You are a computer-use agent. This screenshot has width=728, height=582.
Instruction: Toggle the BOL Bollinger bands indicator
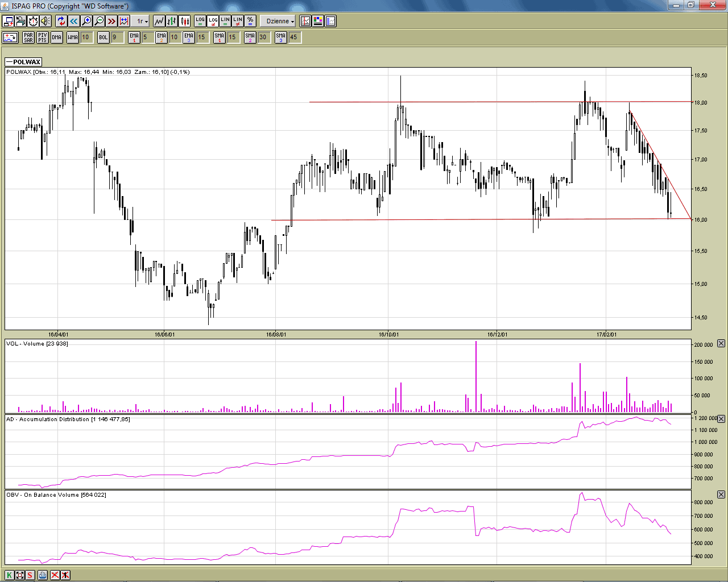pos(103,38)
